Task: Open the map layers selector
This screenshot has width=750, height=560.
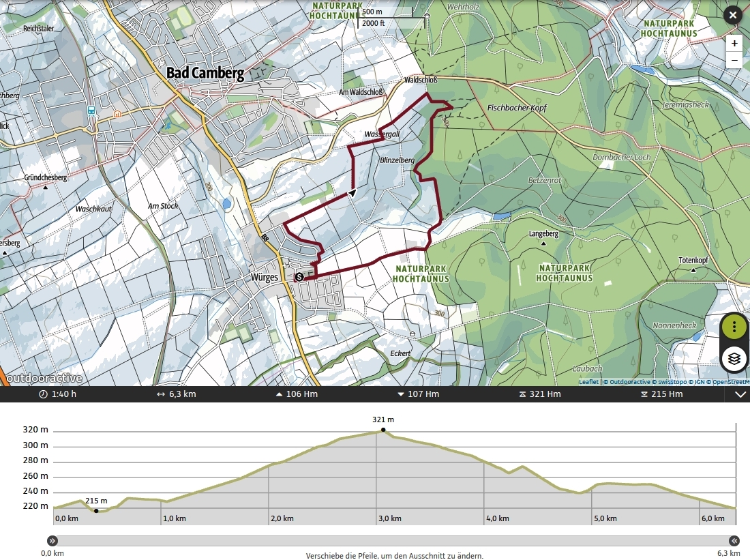Action: (734, 359)
